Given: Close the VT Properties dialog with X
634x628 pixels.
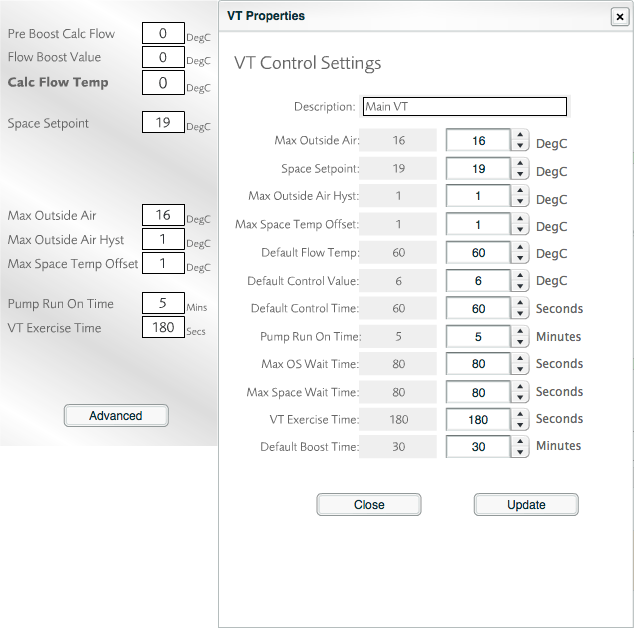Looking at the screenshot, I should tap(619, 16).
